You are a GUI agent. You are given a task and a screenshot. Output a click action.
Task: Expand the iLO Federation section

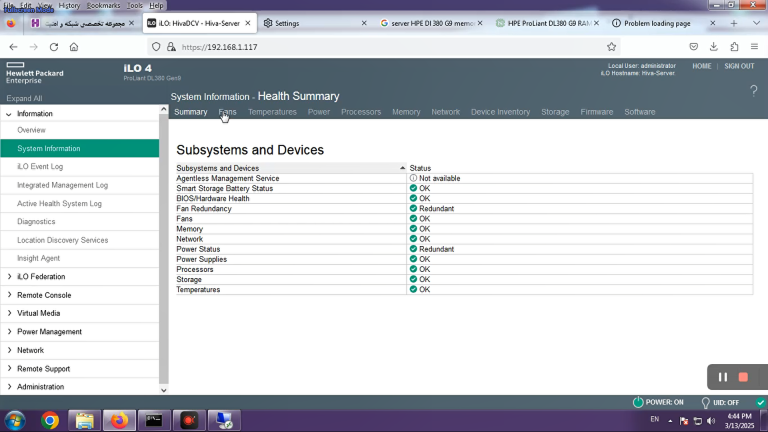(9, 277)
